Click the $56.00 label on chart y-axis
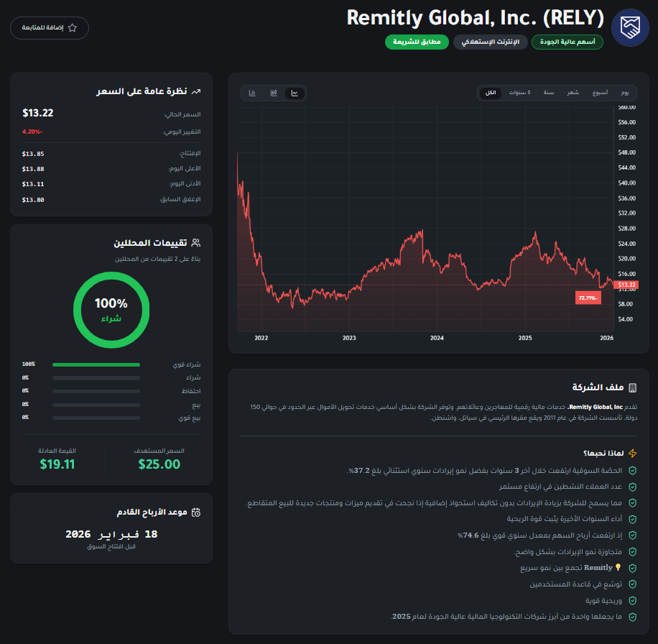 [626, 122]
